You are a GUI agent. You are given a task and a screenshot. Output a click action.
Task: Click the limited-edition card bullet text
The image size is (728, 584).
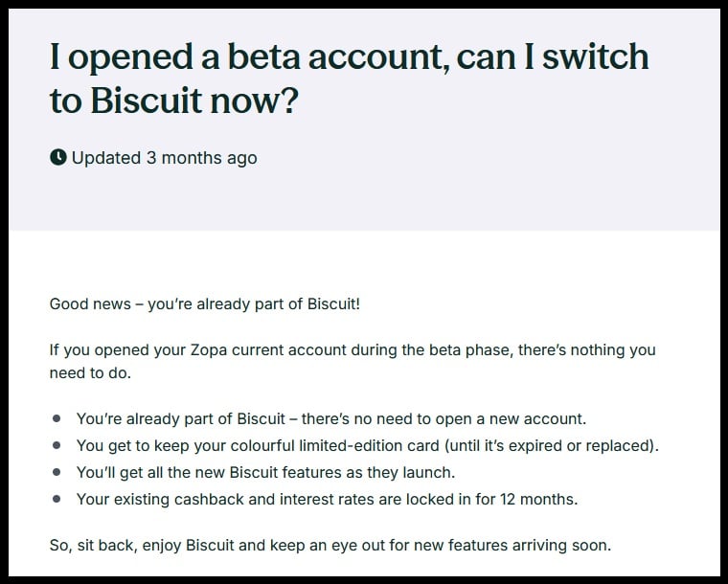coord(368,445)
